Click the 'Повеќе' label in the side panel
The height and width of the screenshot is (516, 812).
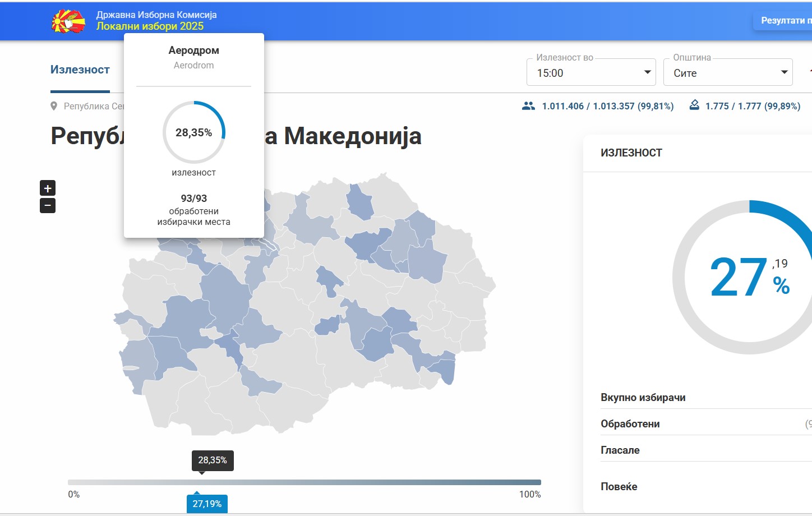[x=619, y=487]
